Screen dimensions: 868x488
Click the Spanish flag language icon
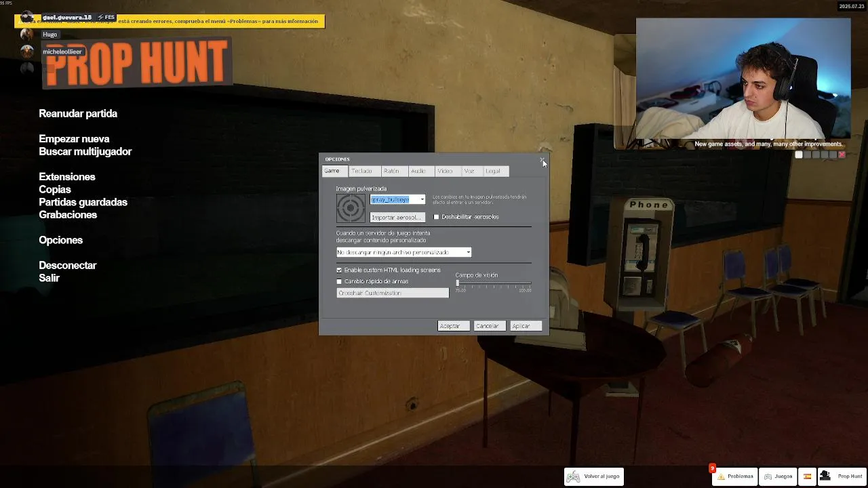click(807, 476)
